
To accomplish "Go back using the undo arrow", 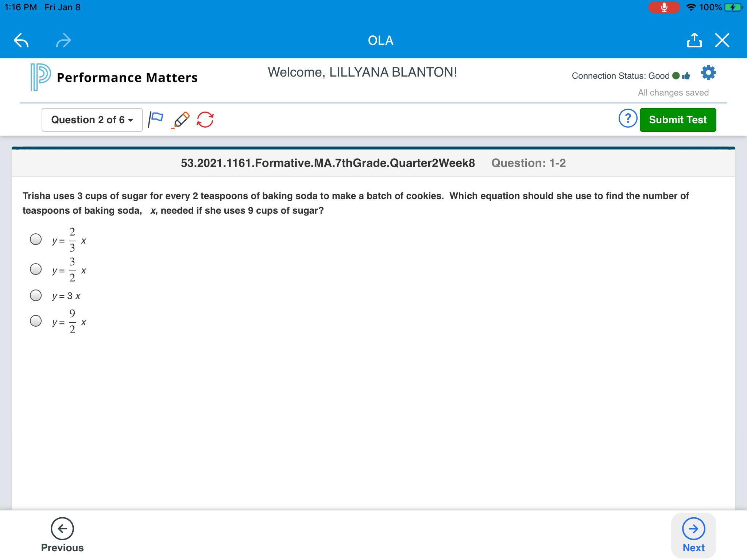I will pos(21,40).
